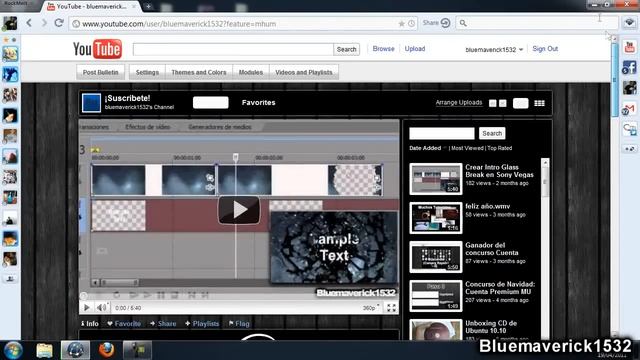Click the RockMelt browser taskbar icon

click(x=75, y=350)
